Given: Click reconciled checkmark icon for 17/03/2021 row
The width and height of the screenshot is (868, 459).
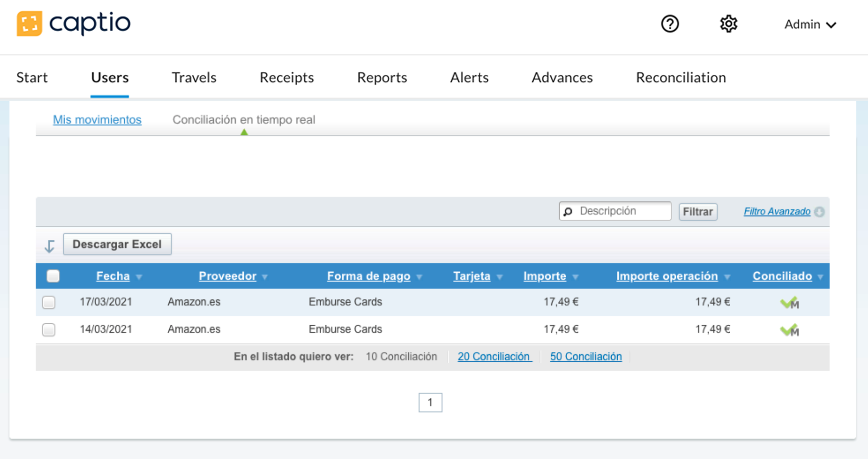Looking at the screenshot, I should point(789,303).
